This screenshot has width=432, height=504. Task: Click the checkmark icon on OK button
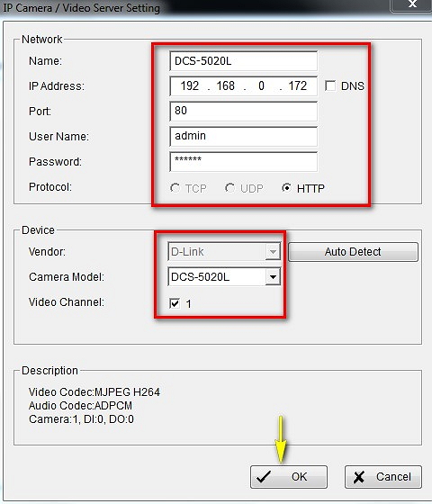tap(264, 477)
